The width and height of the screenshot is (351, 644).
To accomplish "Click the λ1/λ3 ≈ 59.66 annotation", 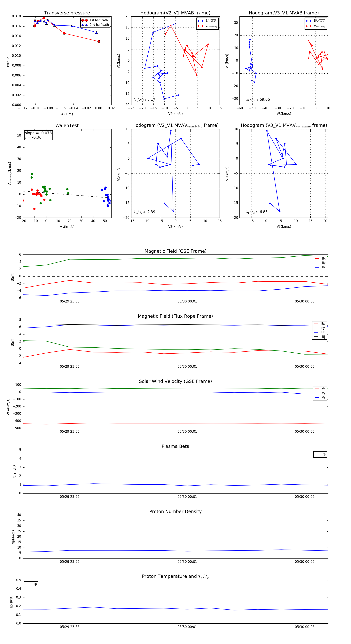I will click(x=258, y=100).
